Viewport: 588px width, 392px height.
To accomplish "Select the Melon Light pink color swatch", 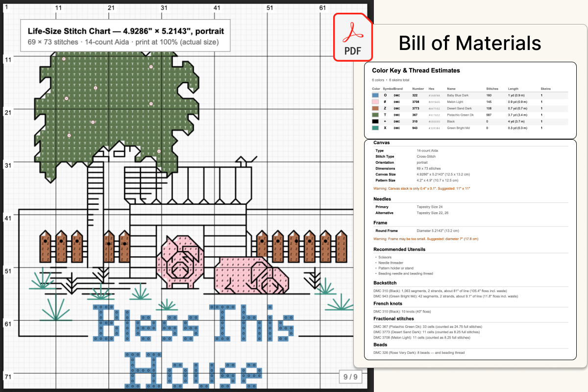I will [x=376, y=101].
